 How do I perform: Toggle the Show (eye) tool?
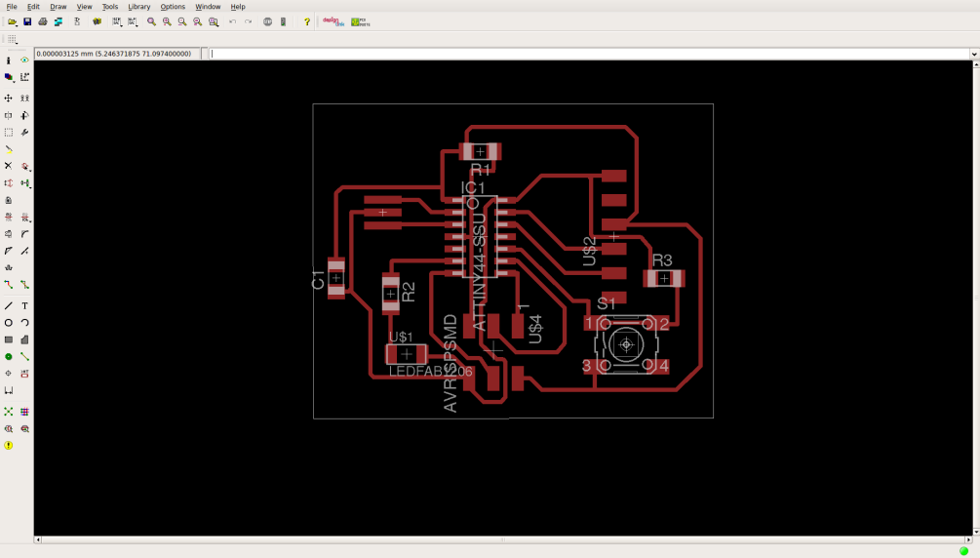coord(25,60)
